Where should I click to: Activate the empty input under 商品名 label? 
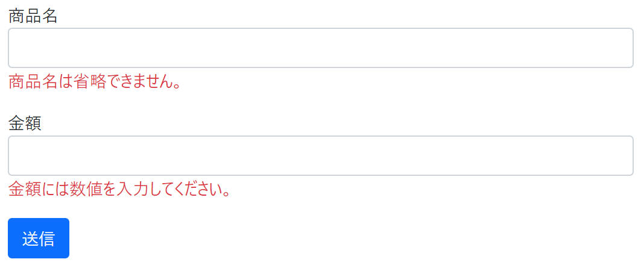point(321,48)
